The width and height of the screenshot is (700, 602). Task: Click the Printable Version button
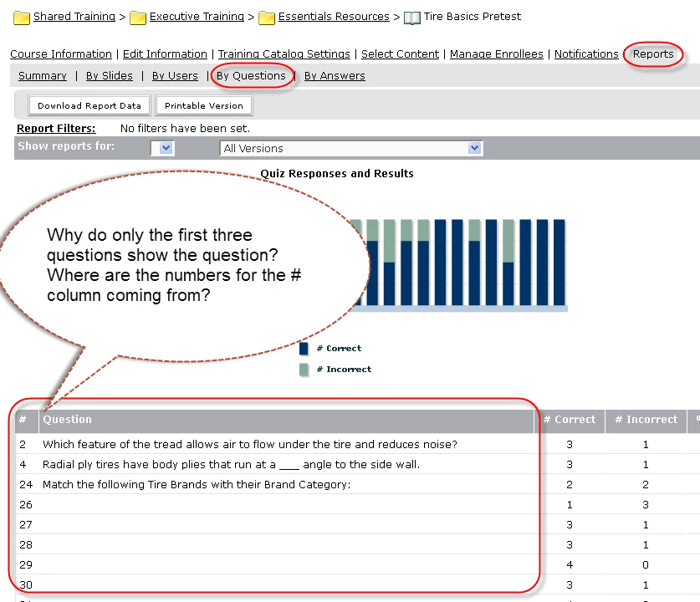coord(204,105)
